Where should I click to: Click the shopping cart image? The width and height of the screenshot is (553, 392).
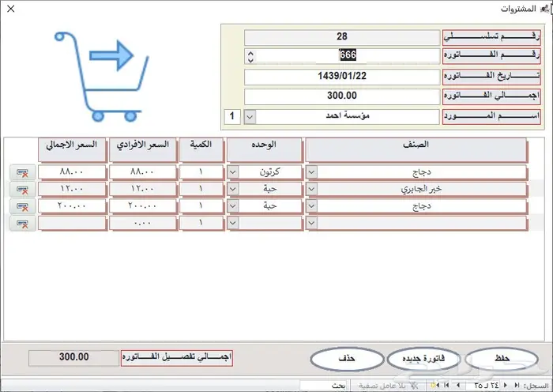[x=102, y=77]
